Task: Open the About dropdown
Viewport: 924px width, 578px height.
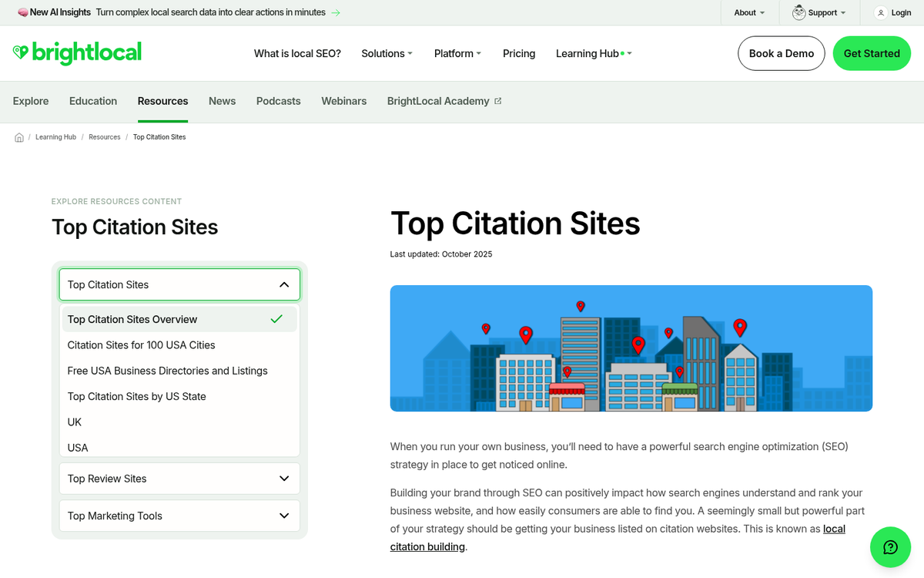Action: pos(747,12)
